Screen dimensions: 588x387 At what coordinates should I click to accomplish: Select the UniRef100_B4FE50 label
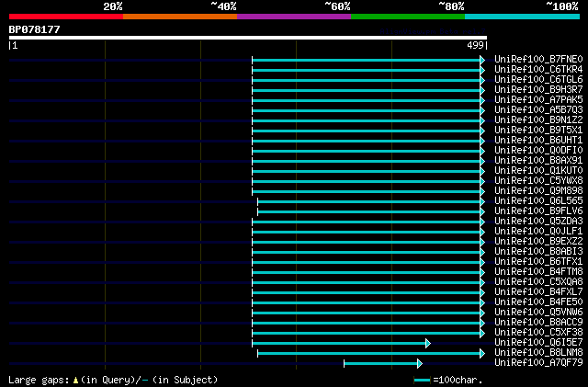(538, 302)
